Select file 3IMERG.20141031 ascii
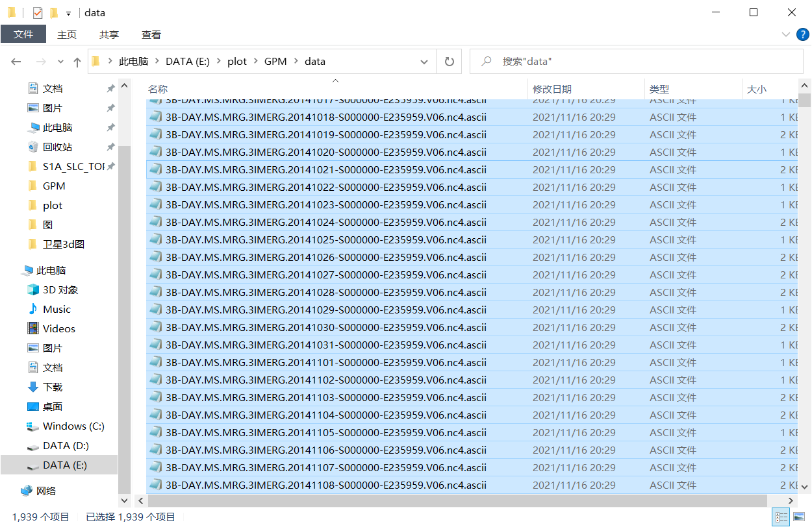 pyautogui.click(x=326, y=345)
